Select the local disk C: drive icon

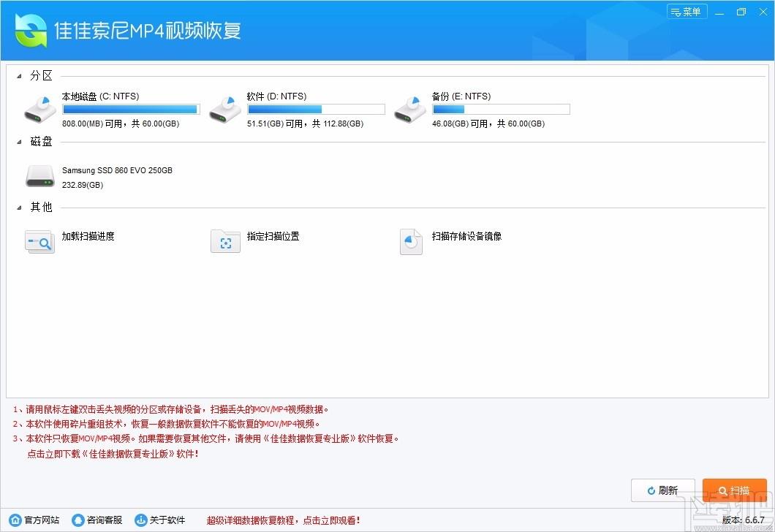pyautogui.click(x=40, y=110)
